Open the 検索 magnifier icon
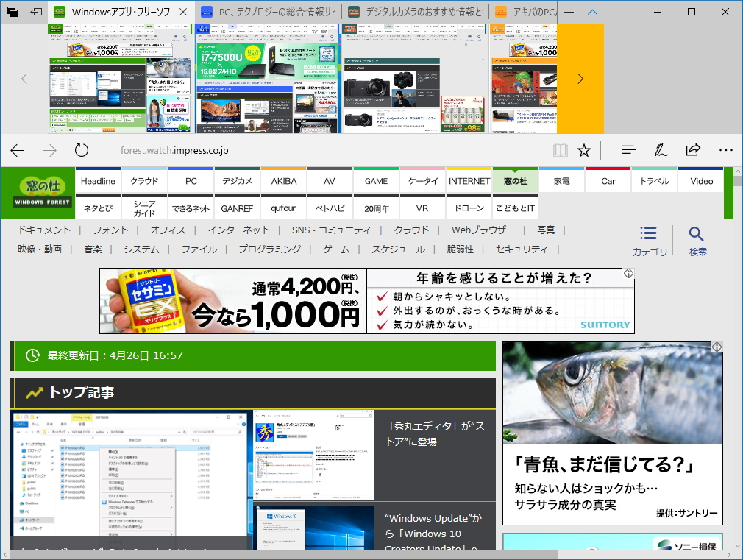Viewport: 743px width, 560px height. [x=697, y=241]
